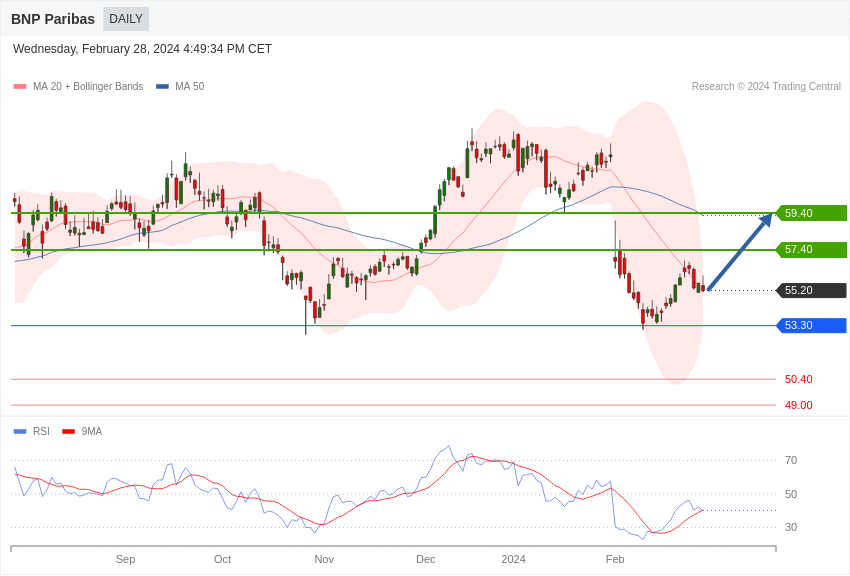Viewport: 850px width, 576px height.
Task: Click the 2024 label on the time axis
Action: point(513,559)
